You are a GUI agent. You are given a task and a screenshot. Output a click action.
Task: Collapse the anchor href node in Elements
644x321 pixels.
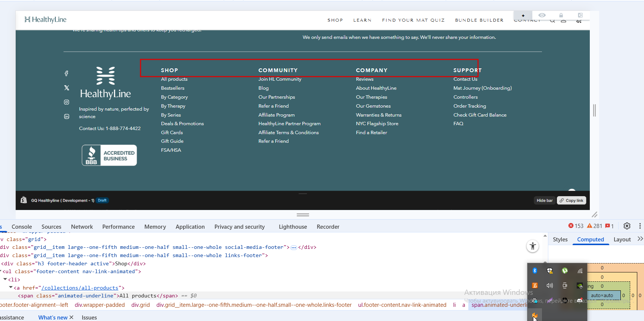click(x=11, y=288)
